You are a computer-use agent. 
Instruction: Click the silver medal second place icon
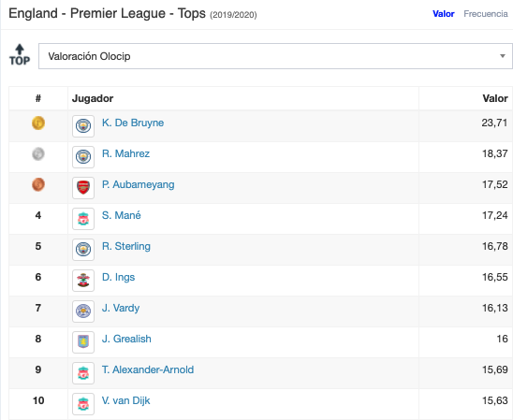38,153
